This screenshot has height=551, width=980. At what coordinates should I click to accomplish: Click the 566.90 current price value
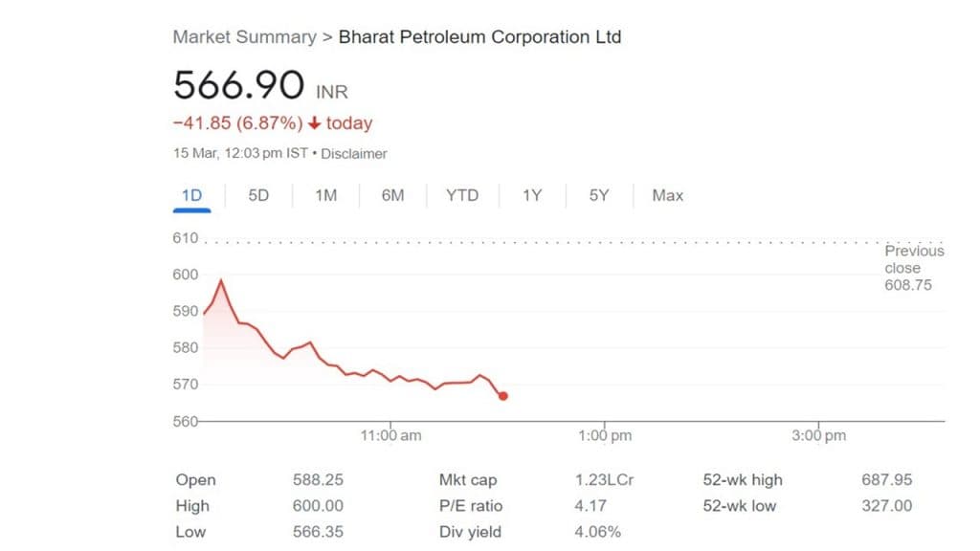pos(239,86)
